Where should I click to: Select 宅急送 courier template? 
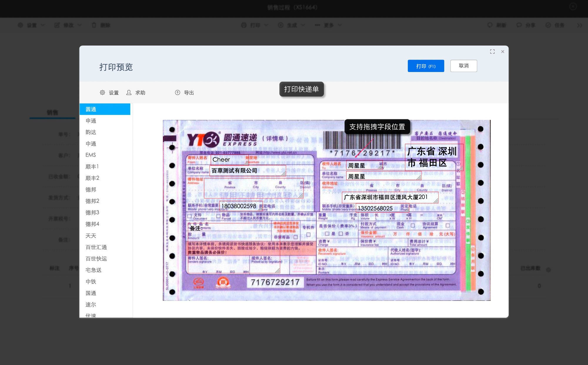coord(105,270)
